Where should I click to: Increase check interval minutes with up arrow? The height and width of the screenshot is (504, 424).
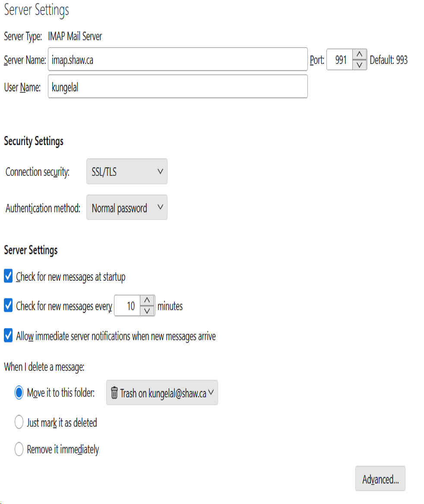tap(148, 301)
